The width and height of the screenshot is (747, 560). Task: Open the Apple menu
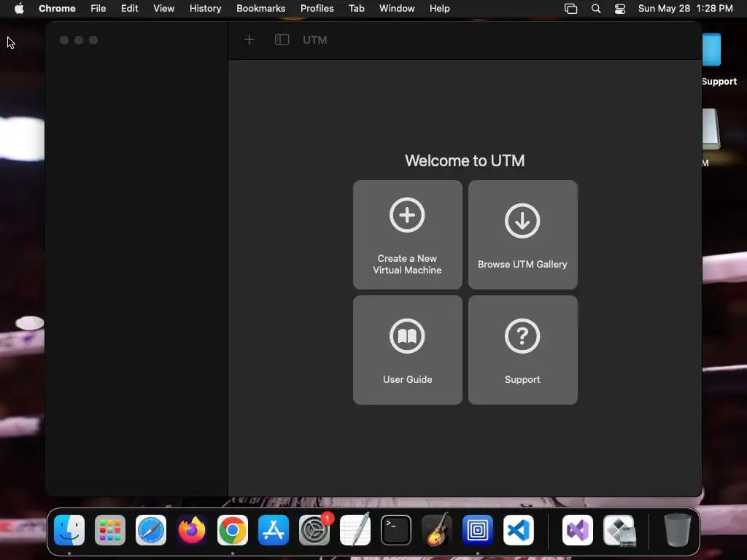pyautogui.click(x=19, y=9)
